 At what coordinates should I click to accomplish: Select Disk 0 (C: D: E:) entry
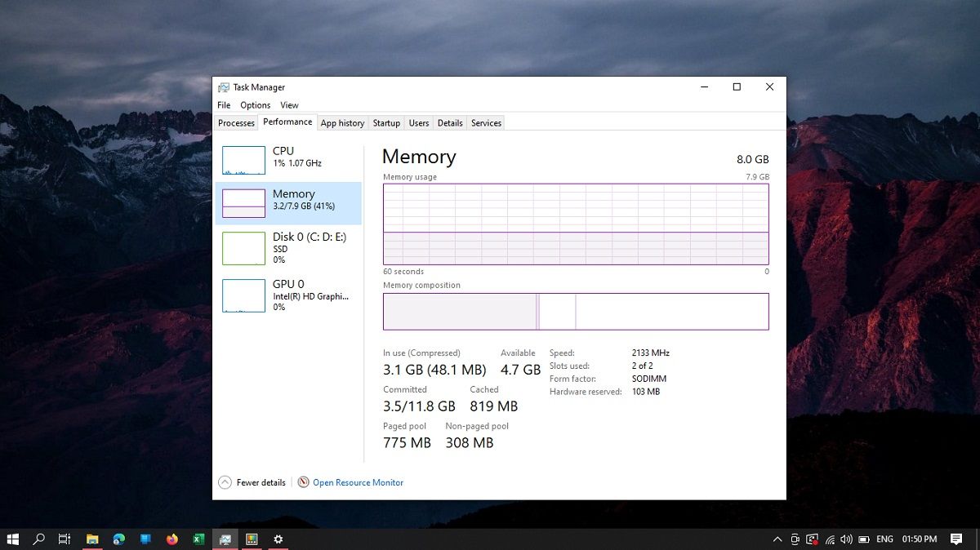coord(288,247)
